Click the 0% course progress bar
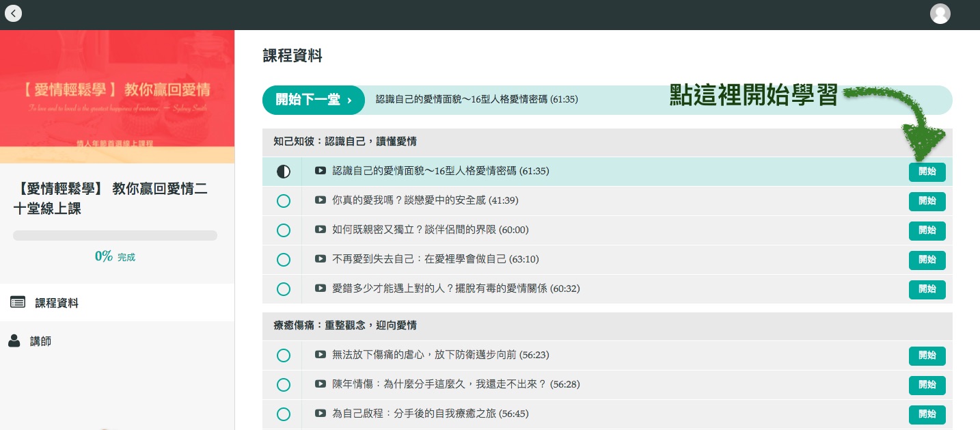 point(115,236)
